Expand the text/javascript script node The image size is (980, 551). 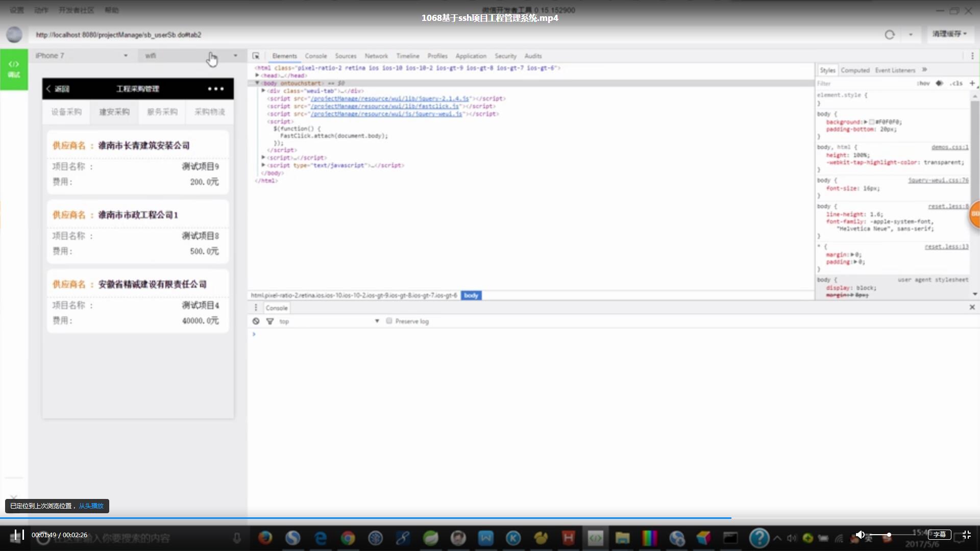pyautogui.click(x=263, y=165)
